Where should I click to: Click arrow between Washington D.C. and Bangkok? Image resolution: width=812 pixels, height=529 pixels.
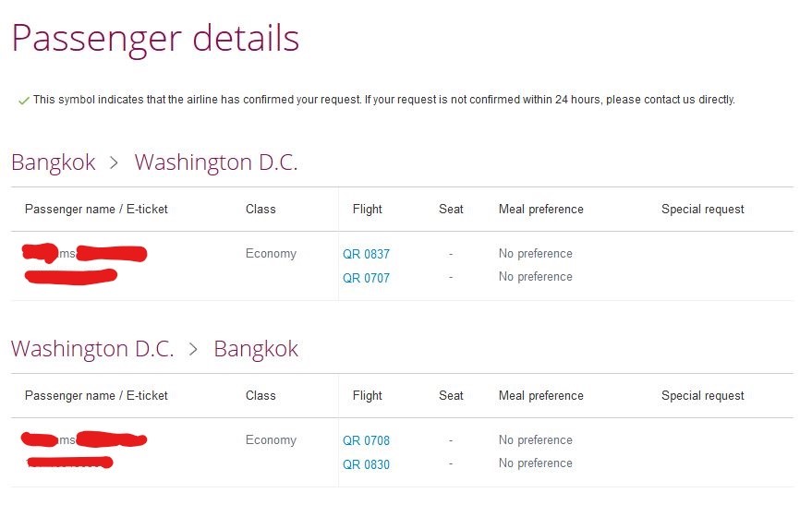(193, 349)
